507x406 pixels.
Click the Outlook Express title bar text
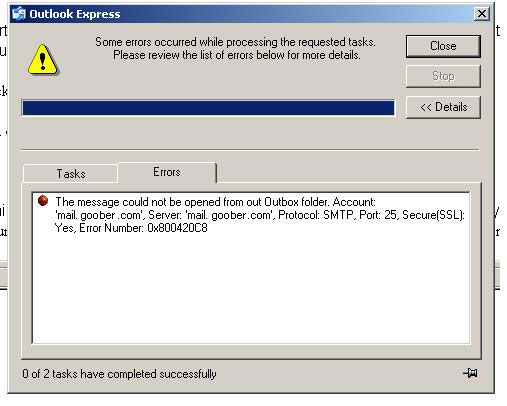75,14
